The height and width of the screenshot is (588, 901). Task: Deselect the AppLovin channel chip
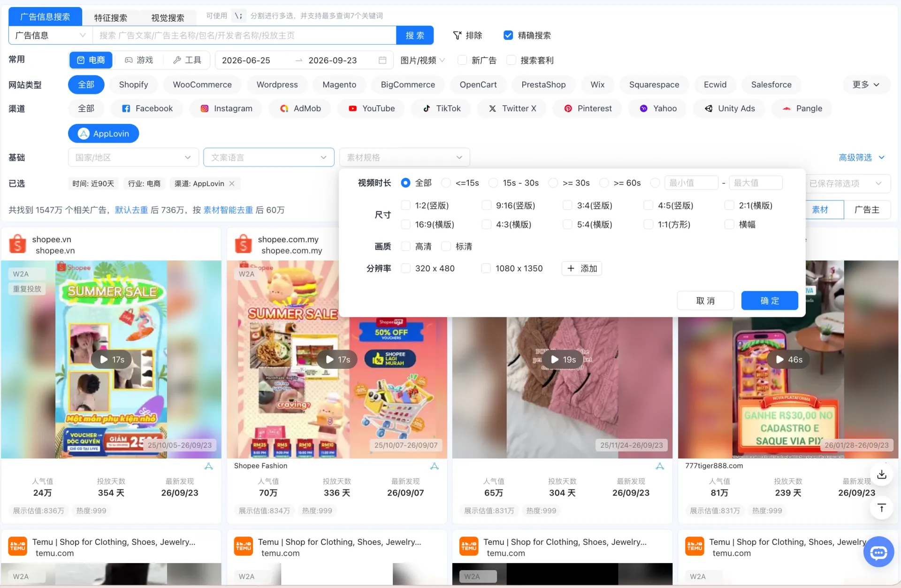(104, 134)
